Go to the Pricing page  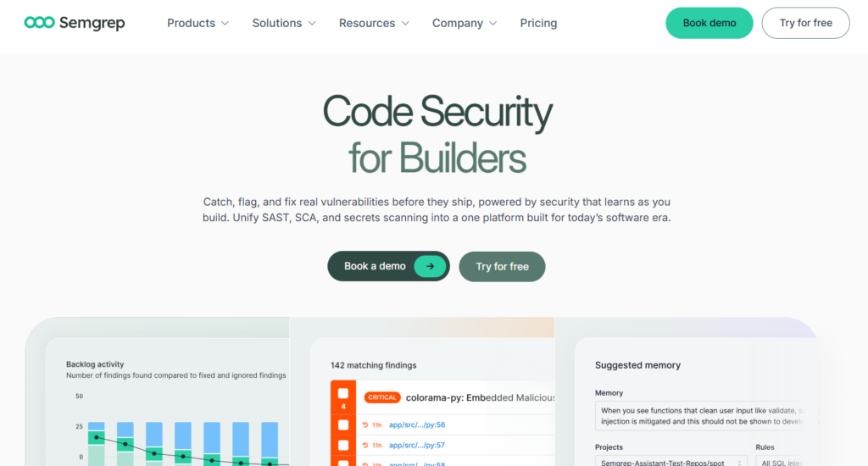tap(538, 23)
